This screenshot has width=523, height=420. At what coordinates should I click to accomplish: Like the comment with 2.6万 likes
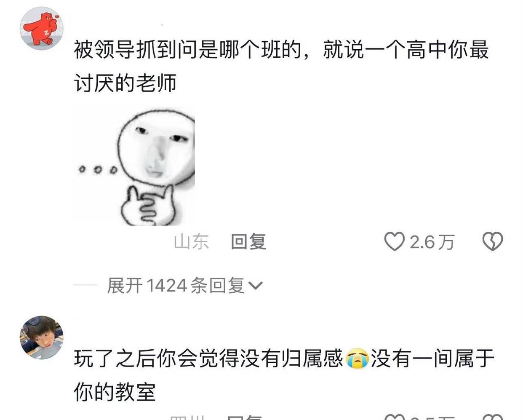[x=394, y=241]
